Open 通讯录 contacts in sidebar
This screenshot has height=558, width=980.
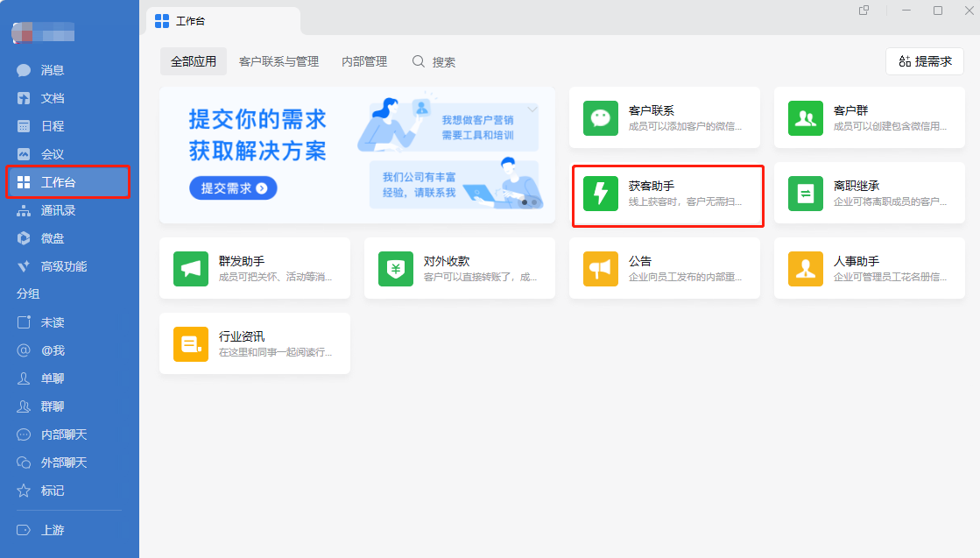click(58, 210)
